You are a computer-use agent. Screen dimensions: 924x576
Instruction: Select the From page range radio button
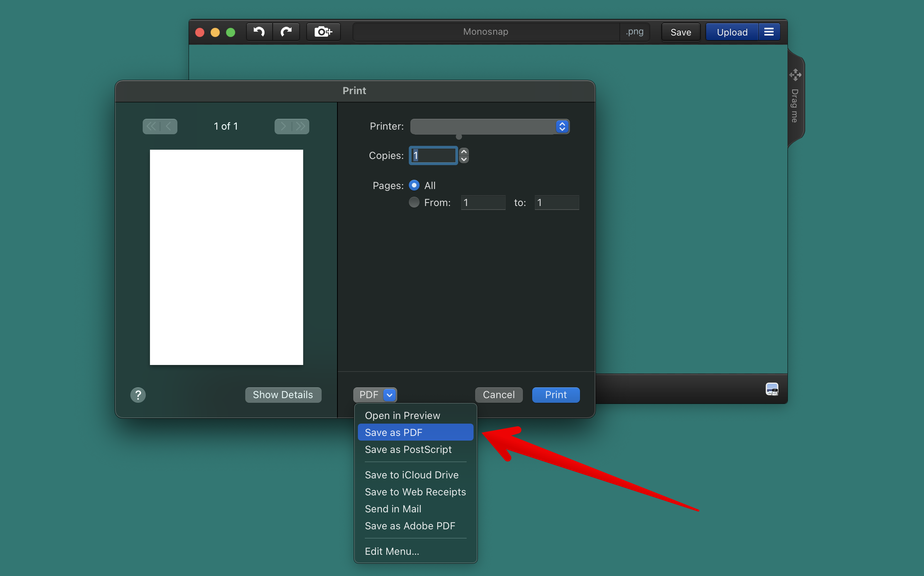click(x=414, y=202)
